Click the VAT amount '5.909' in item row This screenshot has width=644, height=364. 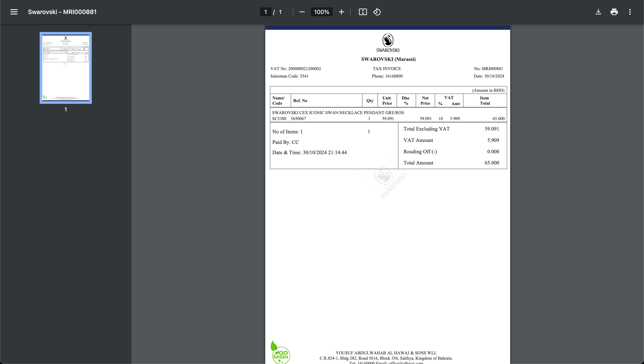(455, 118)
